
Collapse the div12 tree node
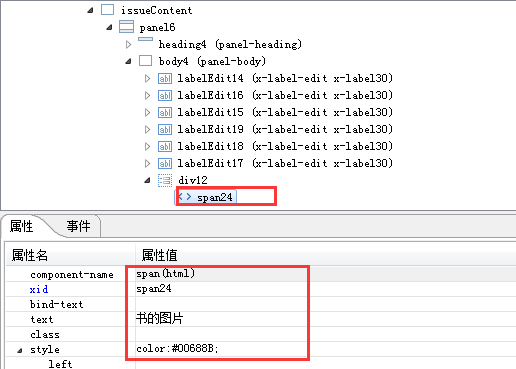pyautogui.click(x=147, y=181)
